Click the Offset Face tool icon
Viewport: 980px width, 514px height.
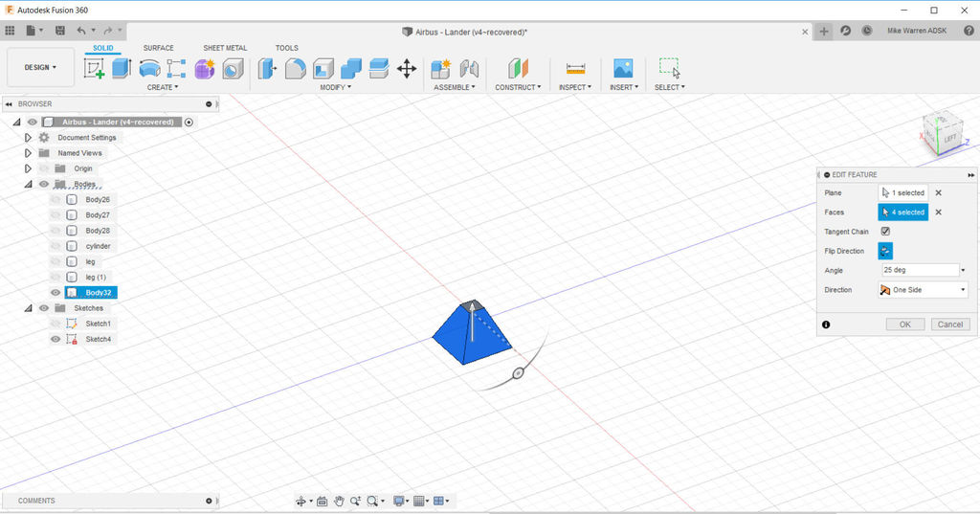(x=379, y=68)
